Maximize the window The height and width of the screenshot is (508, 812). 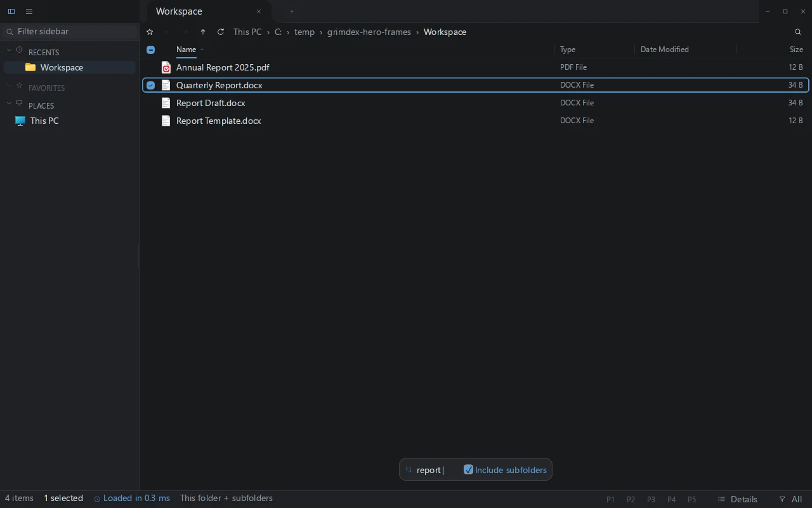pyautogui.click(x=785, y=11)
